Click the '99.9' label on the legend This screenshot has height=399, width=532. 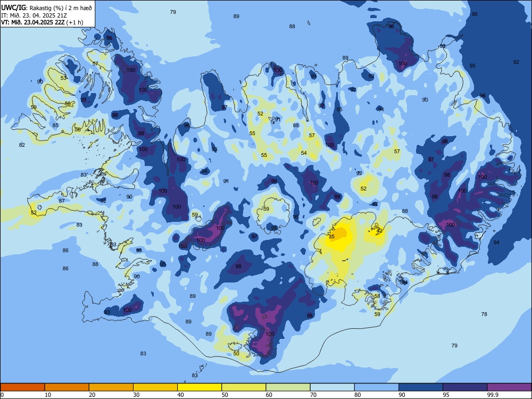pos(493,395)
